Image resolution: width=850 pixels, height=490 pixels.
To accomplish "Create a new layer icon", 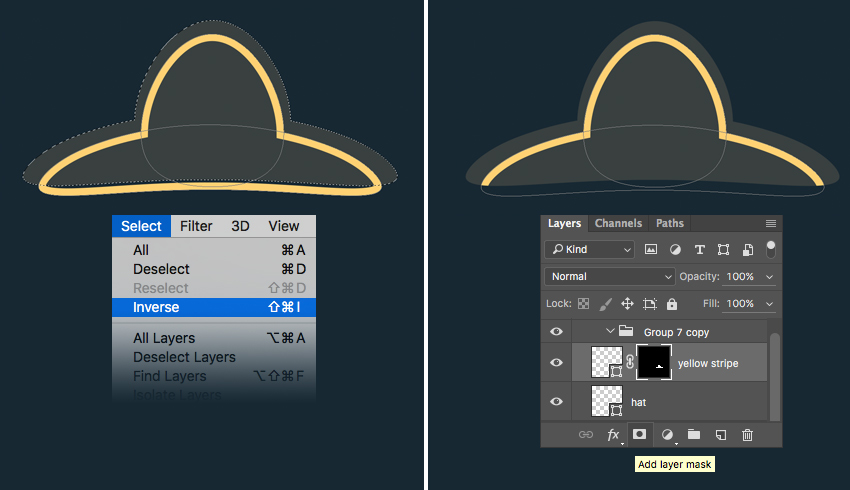I will pyautogui.click(x=720, y=435).
